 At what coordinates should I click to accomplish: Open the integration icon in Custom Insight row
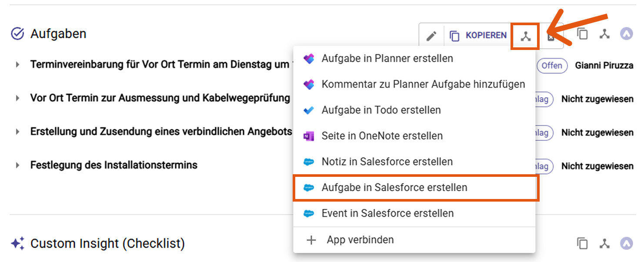[x=604, y=243]
